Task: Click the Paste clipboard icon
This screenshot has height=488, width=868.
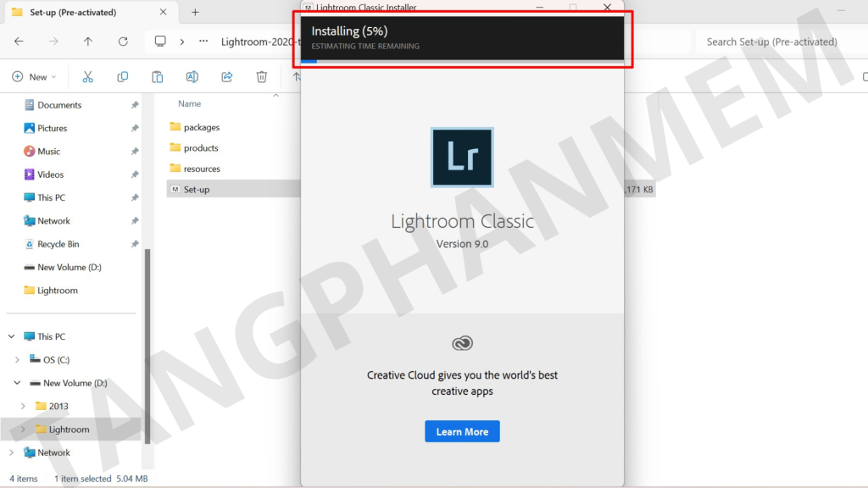Action: click(157, 77)
